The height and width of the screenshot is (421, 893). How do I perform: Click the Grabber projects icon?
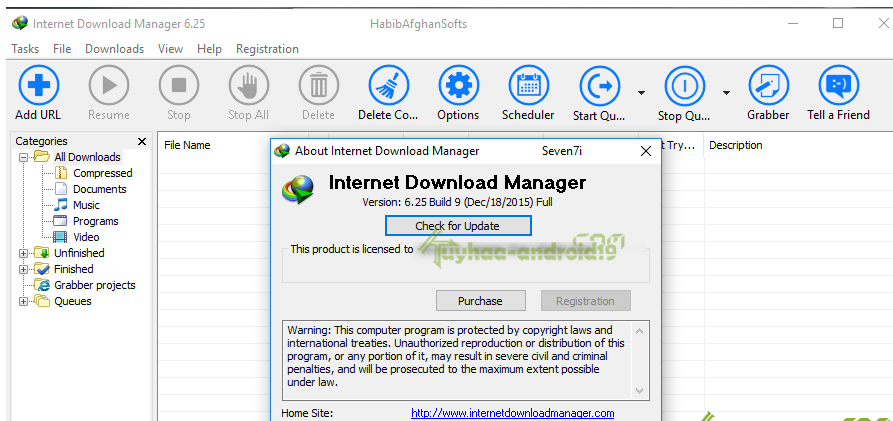tap(42, 285)
